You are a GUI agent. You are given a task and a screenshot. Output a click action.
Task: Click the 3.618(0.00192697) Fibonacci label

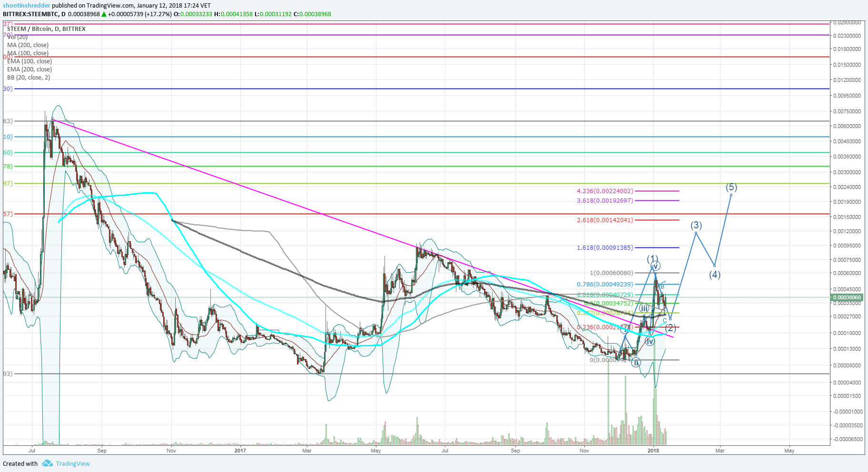(x=605, y=201)
